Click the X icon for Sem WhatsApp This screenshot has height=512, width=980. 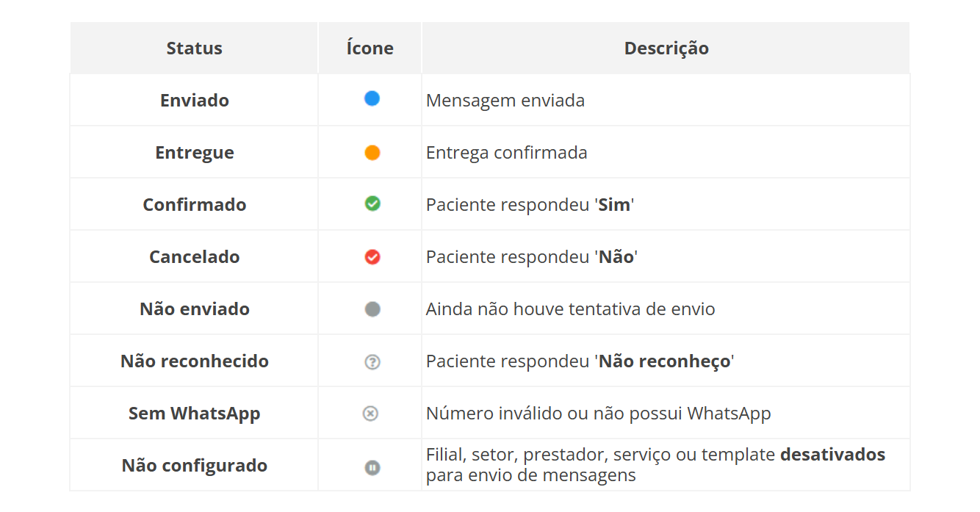click(x=371, y=414)
